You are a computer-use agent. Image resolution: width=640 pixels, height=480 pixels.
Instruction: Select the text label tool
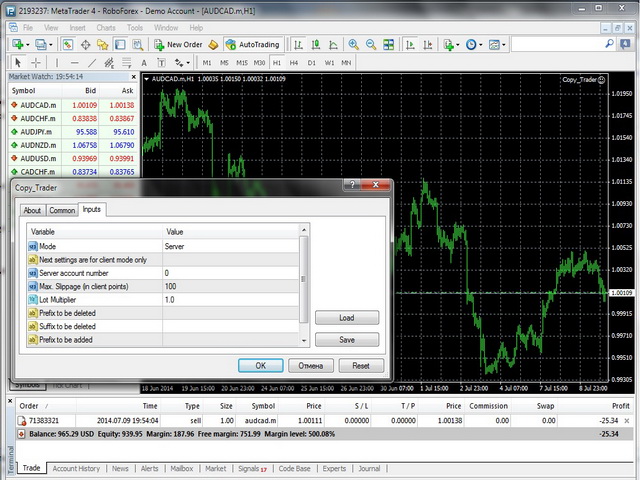161,62
